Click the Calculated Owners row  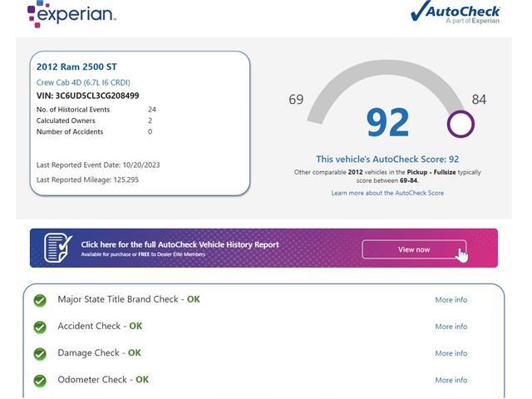click(94, 121)
